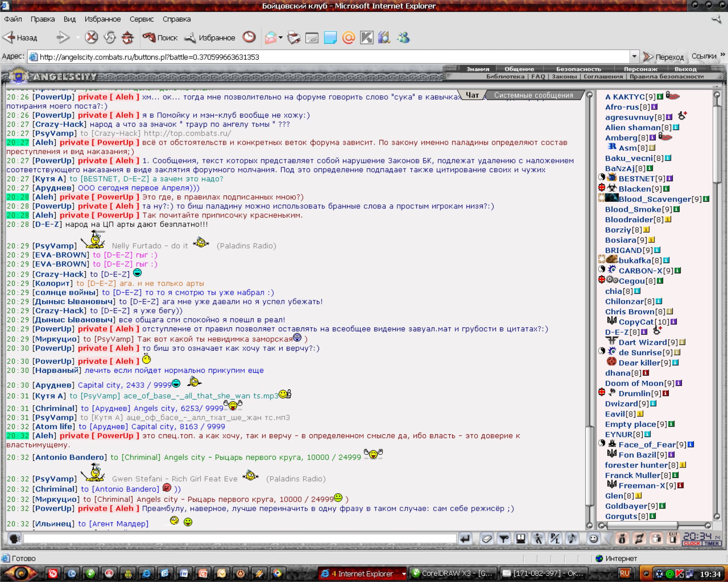Image resolution: width=728 pixels, height=582 pixels.
Task: Open the Избранное menu in menu bar
Action: click(103, 19)
